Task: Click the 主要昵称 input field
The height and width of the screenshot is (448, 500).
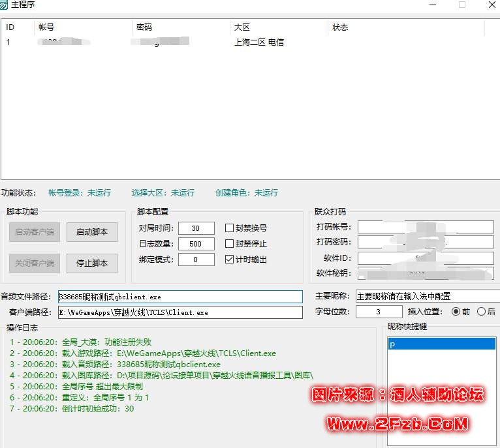Action: coord(428,297)
